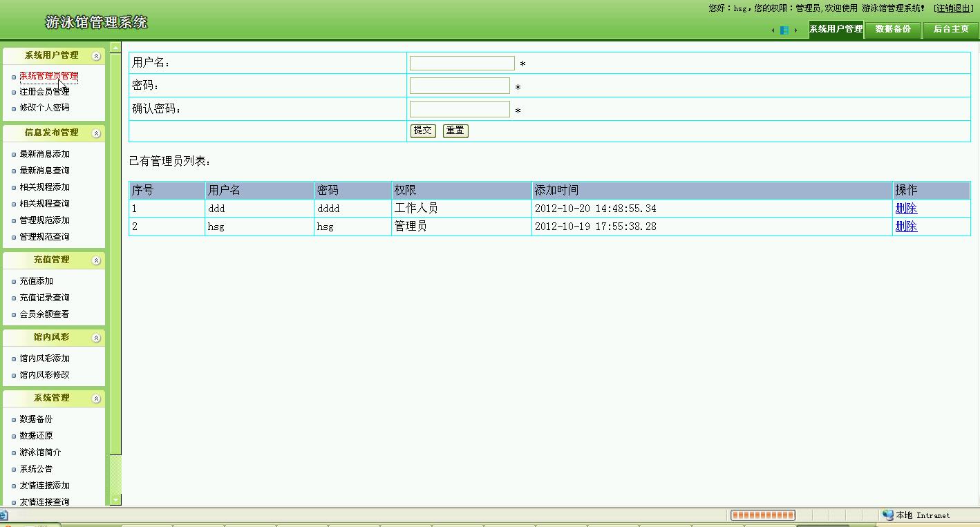
Task: Open 友情连接查询 page
Action: pyautogui.click(x=44, y=502)
